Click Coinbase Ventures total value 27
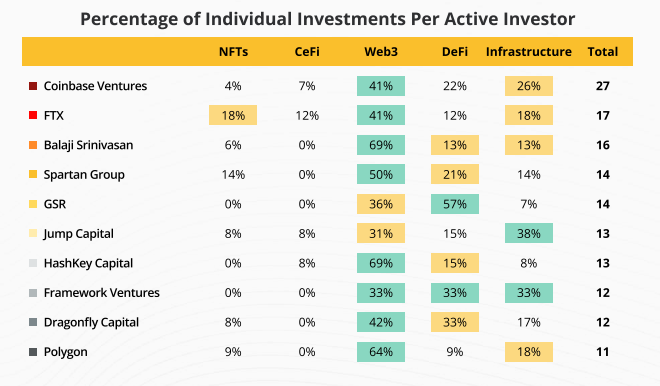Viewport: 660px width, 386px height. [x=603, y=86]
